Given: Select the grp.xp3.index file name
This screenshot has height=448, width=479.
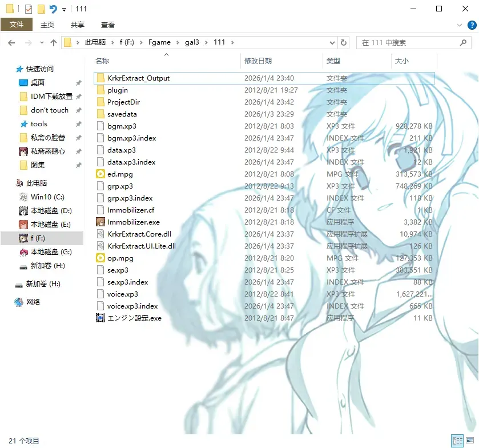Looking at the screenshot, I should coord(130,198).
